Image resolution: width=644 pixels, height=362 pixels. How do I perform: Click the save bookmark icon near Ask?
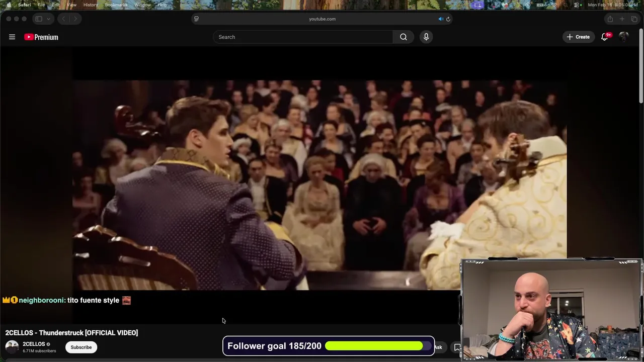457,347
